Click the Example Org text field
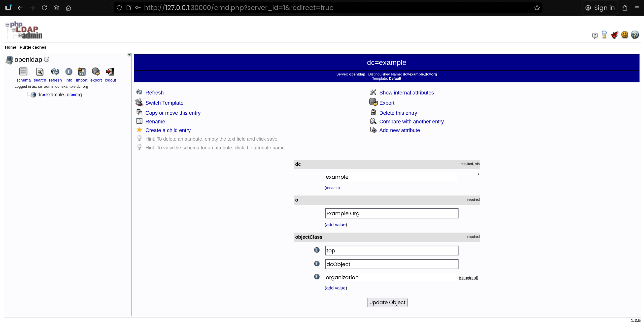Viewport: 644px width, 325px height. click(391, 213)
